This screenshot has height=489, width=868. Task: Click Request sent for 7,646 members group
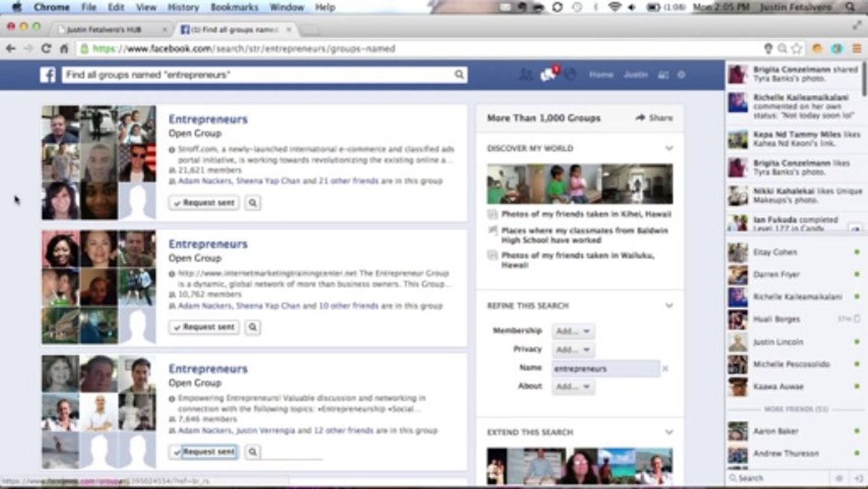coord(204,452)
